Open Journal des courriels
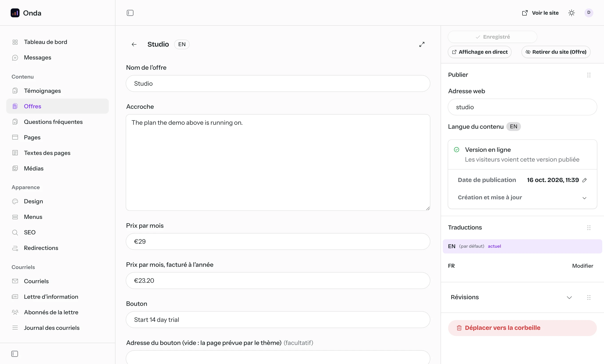604x364 pixels. click(x=57, y=328)
